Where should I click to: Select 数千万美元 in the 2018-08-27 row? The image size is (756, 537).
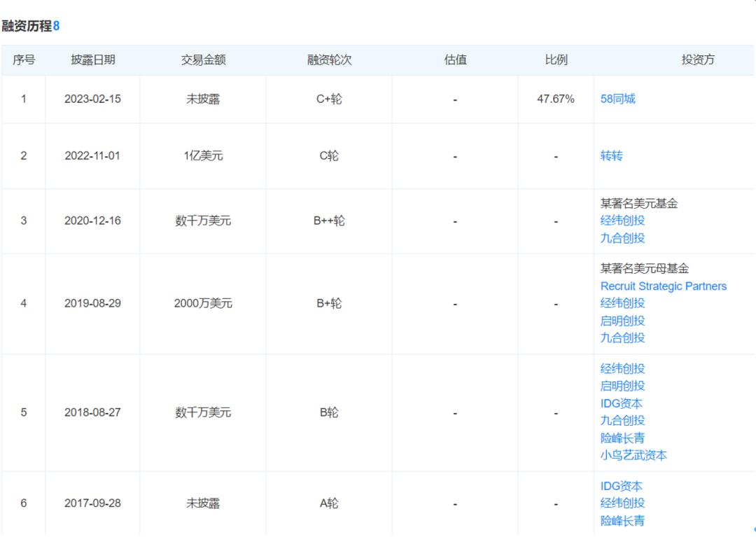[x=203, y=412]
